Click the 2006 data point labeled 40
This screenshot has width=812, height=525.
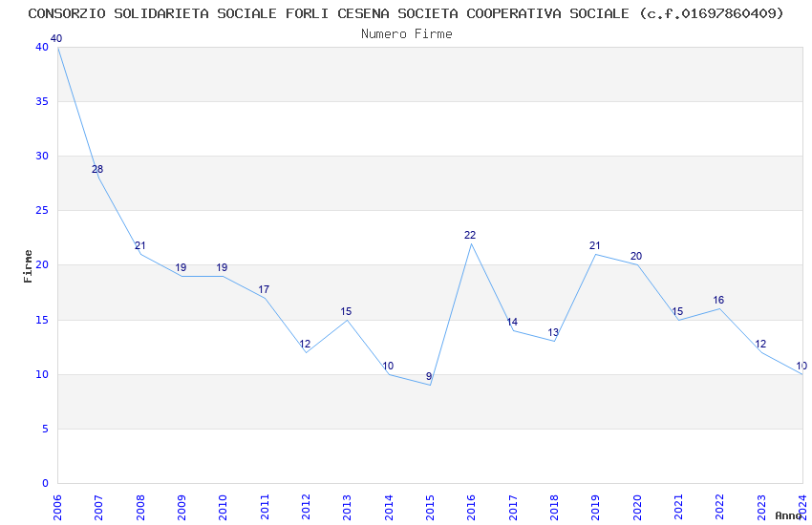pos(58,47)
